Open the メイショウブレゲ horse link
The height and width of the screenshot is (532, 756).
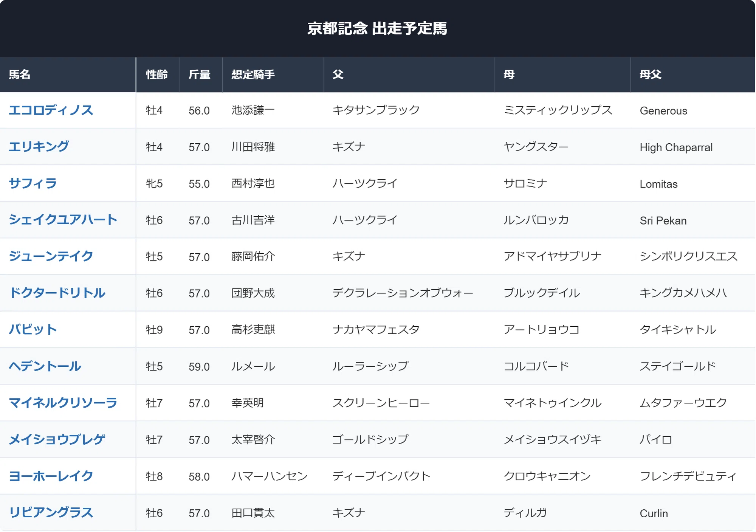point(57,439)
